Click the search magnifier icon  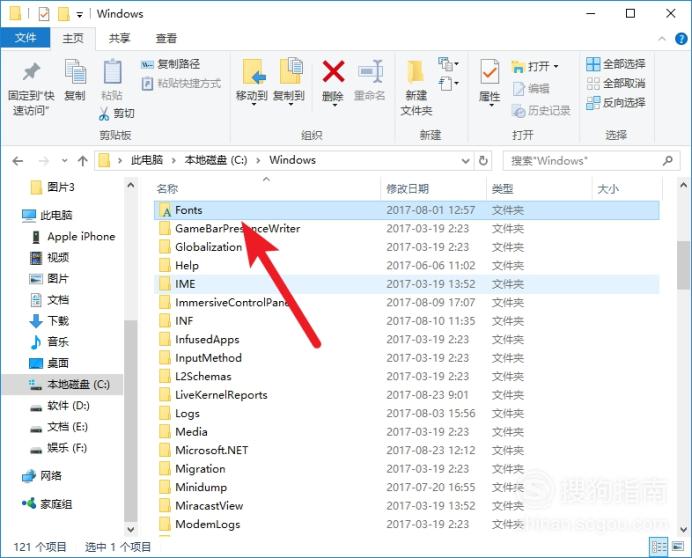tap(668, 161)
